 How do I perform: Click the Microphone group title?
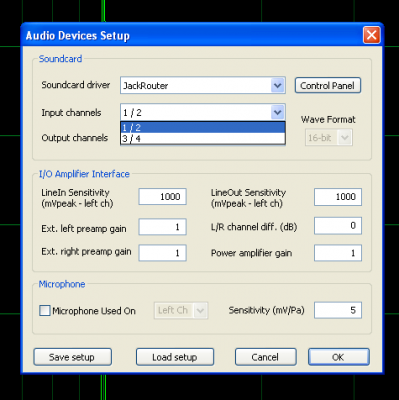click(62, 284)
